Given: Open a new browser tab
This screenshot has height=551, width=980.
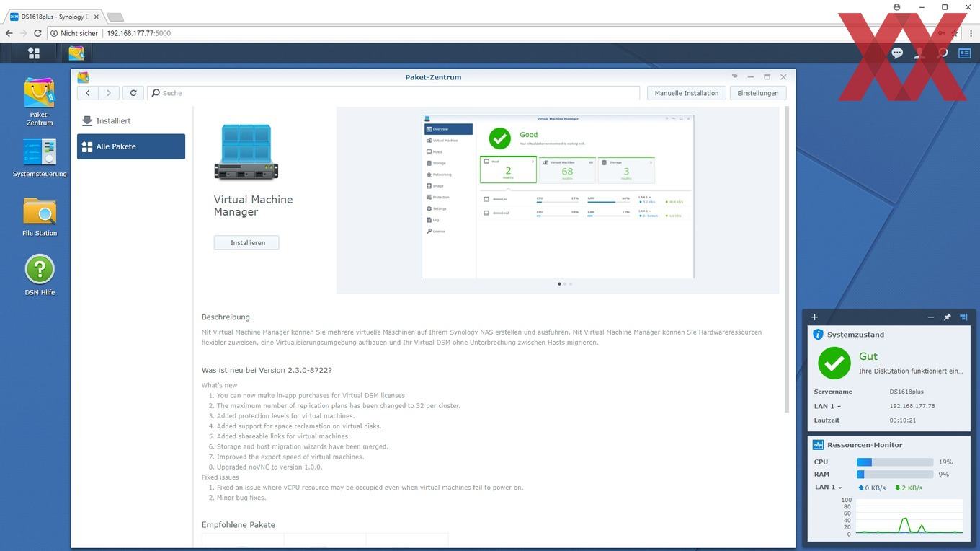Looking at the screenshot, I should [x=115, y=17].
